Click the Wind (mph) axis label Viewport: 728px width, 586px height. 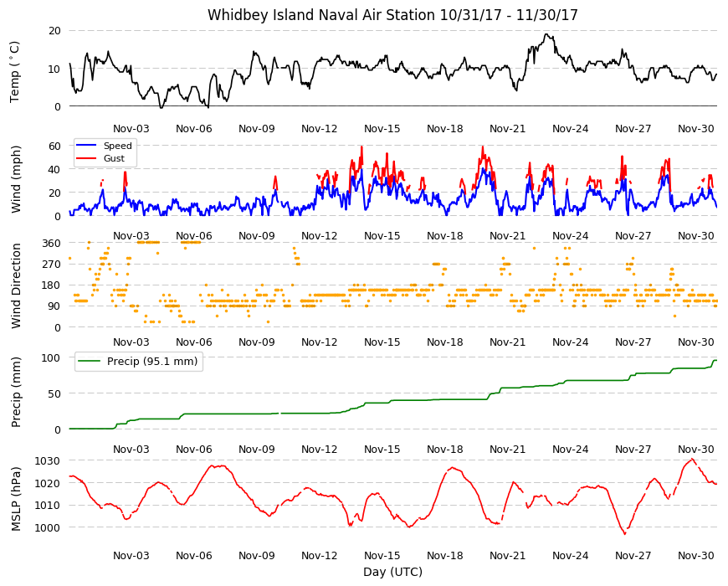point(16,180)
